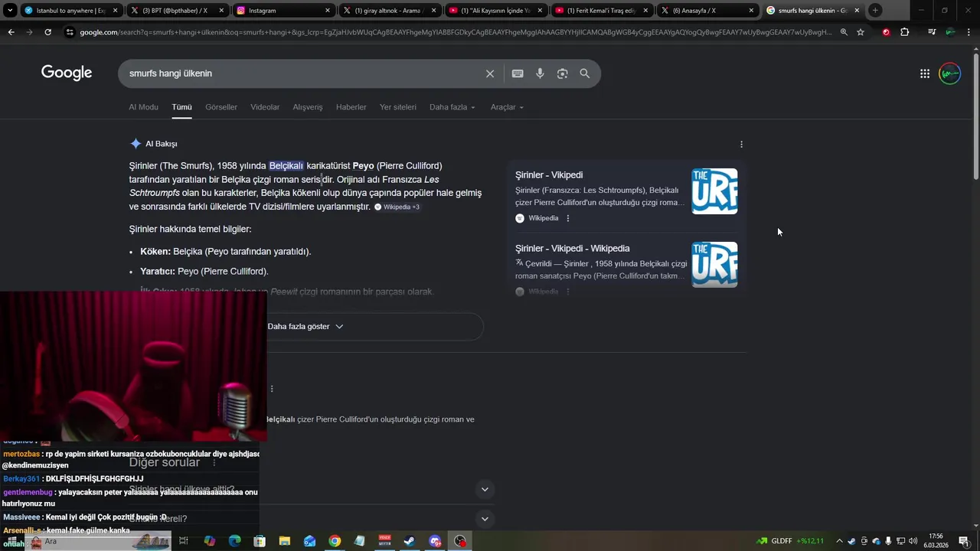The height and width of the screenshot is (551, 980).
Task: Expand the second Diğer sorular question
Action: tap(484, 519)
